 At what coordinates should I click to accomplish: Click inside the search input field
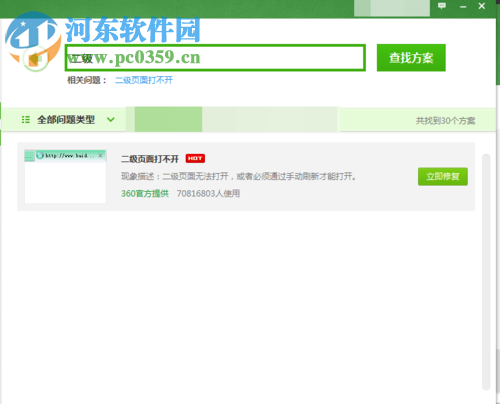coord(215,58)
